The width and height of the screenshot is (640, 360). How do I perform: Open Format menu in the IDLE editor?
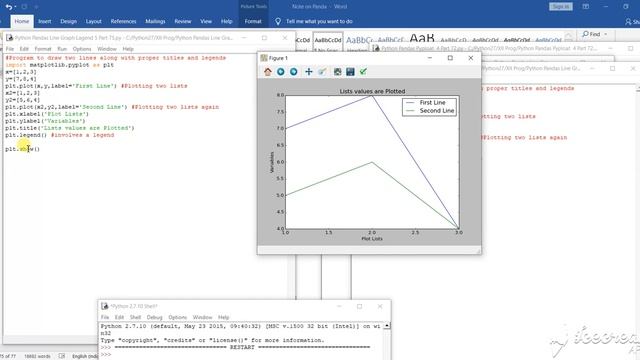(43, 49)
